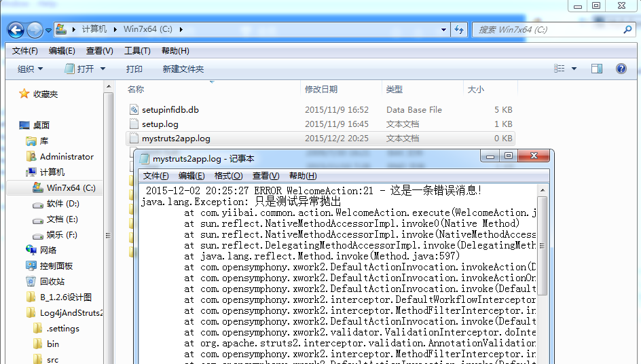Click the refresh button beside address bar
Viewport: 641px width, 364px height.
point(460,30)
